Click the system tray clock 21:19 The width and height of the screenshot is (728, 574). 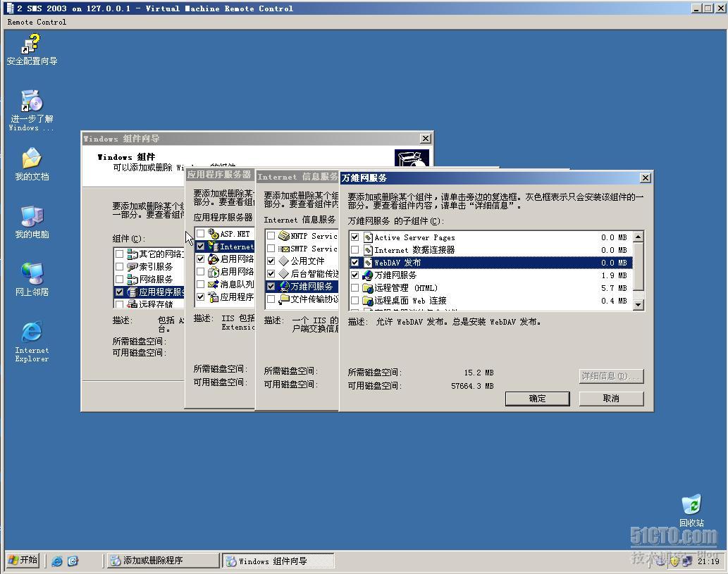click(708, 561)
